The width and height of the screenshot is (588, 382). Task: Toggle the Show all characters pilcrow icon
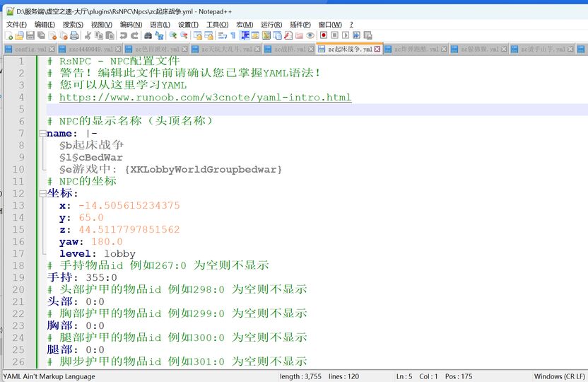(233, 35)
